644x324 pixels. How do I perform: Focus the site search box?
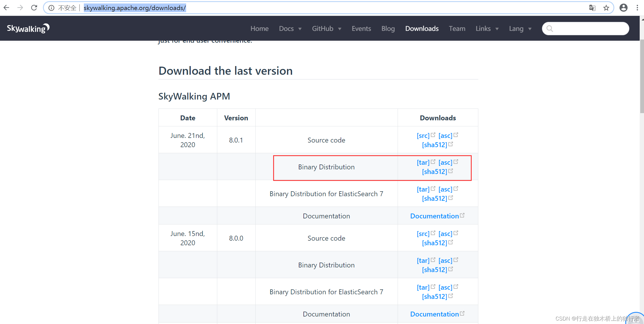(x=586, y=29)
